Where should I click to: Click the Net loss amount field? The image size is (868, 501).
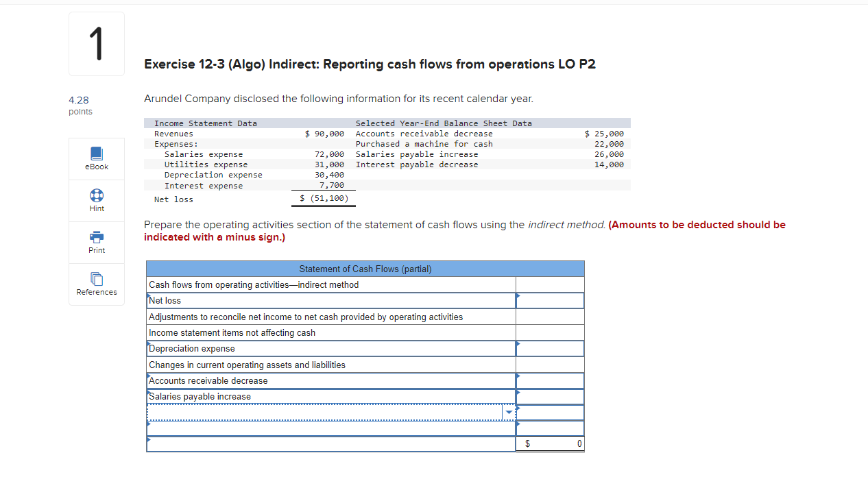pyautogui.click(x=550, y=301)
